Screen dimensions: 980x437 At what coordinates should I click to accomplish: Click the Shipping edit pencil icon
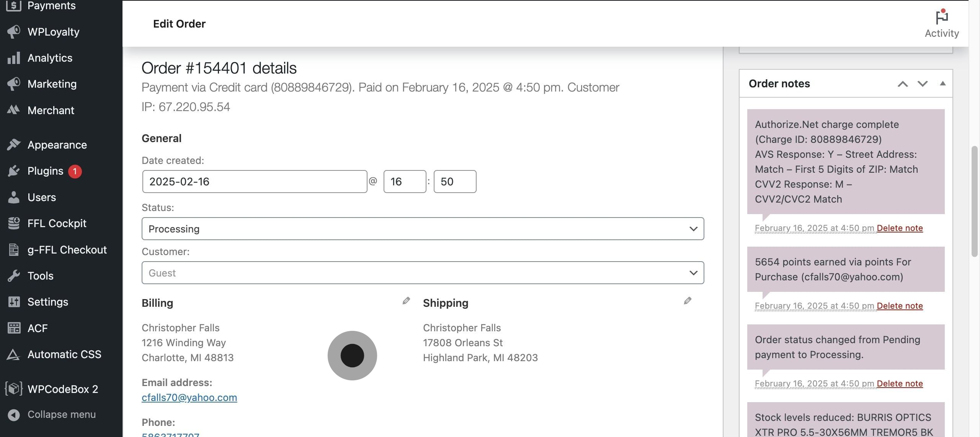pos(688,301)
